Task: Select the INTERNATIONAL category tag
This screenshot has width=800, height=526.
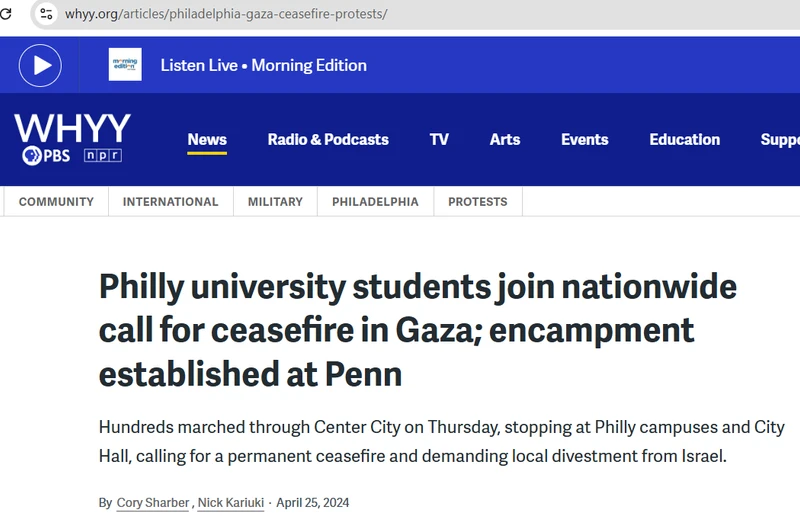Action: (170, 202)
